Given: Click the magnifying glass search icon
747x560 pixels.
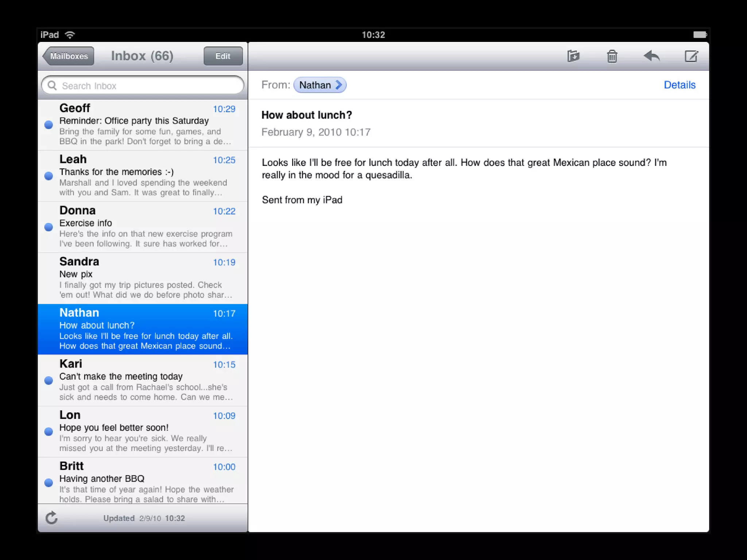Looking at the screenshot, I should 52,85.
